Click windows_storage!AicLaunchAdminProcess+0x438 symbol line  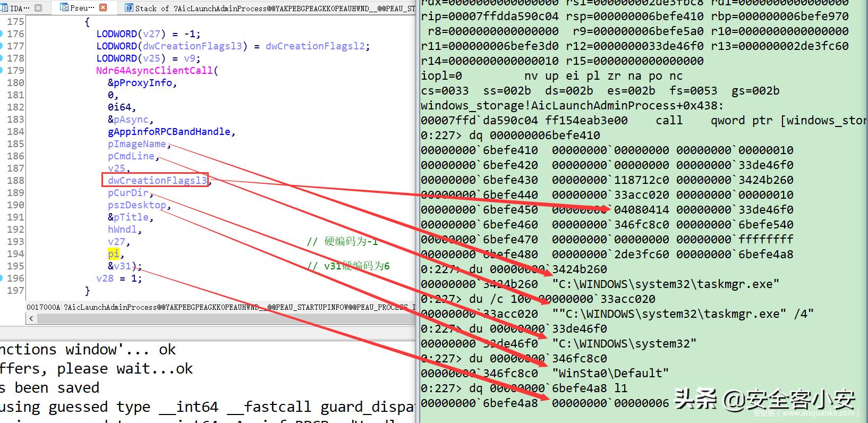[572, 106]
